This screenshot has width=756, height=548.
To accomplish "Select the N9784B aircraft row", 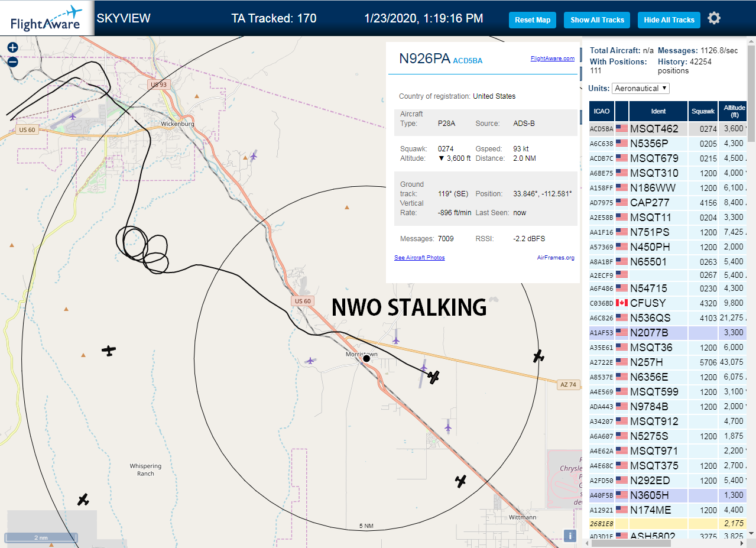I will point(669,406).
